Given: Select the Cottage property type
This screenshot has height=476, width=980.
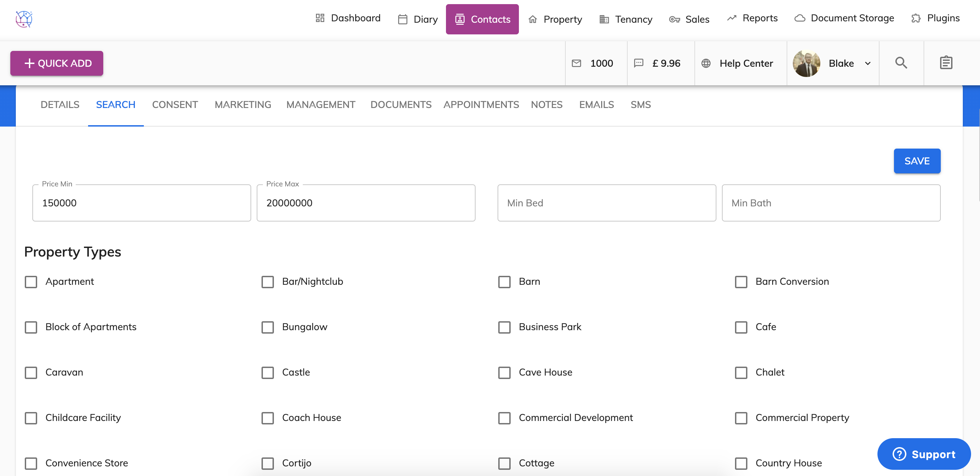Looking at the screenshot, I should 504,463.
